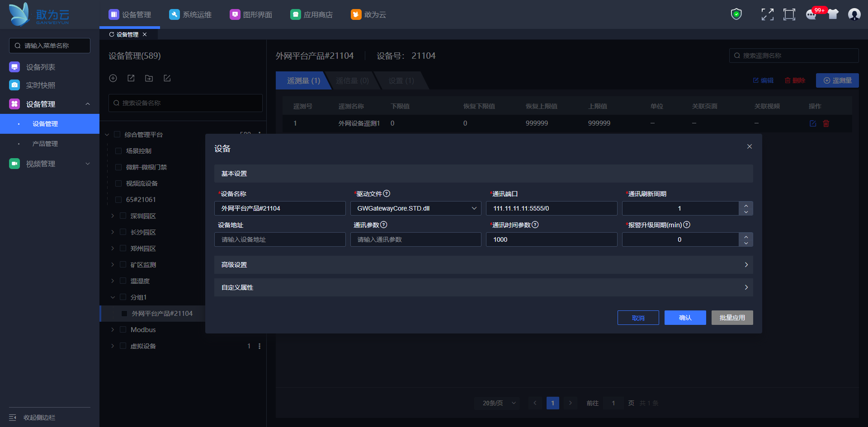Open the user profile avatar
868x427 pixels.
point(854,14)
